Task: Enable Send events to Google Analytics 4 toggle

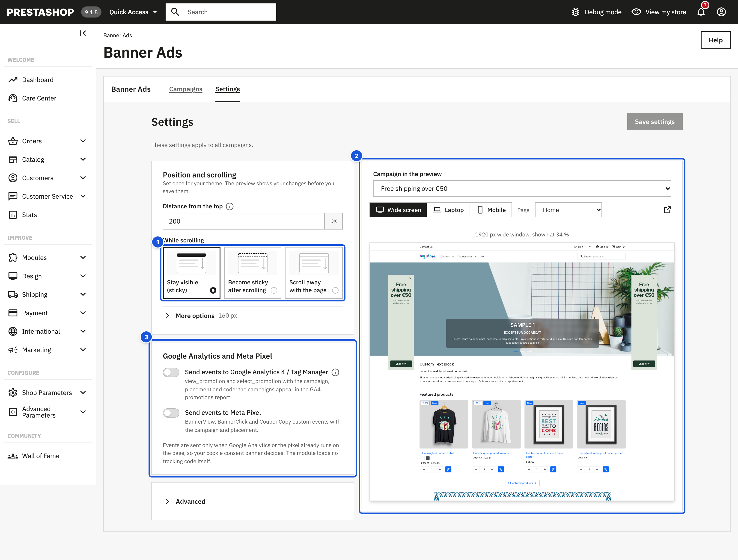Action: tap(171, 372)
